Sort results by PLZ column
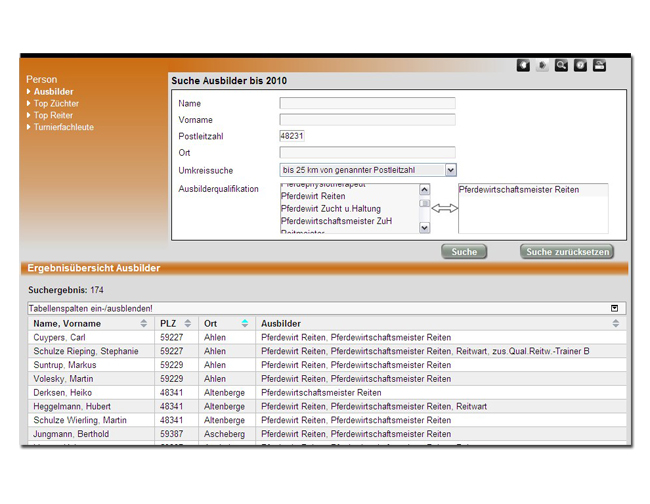The width and height of the screenshot is (650, 504). (x=187, y=324)
